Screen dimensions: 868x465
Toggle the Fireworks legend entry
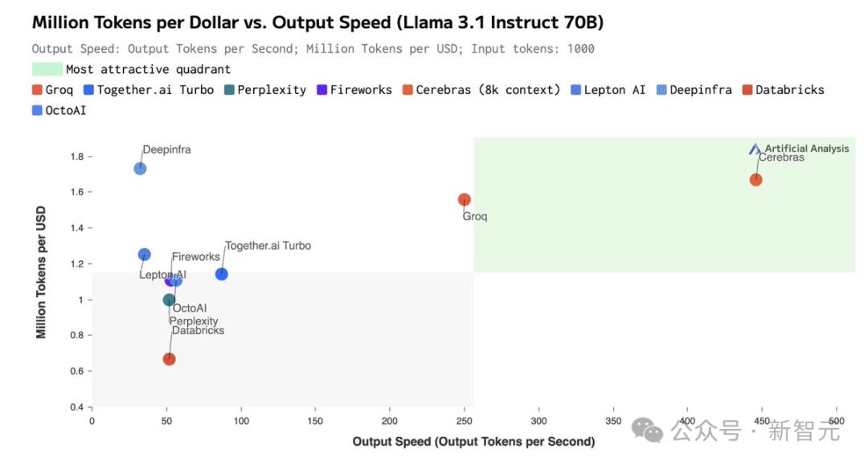coord(354,90)
